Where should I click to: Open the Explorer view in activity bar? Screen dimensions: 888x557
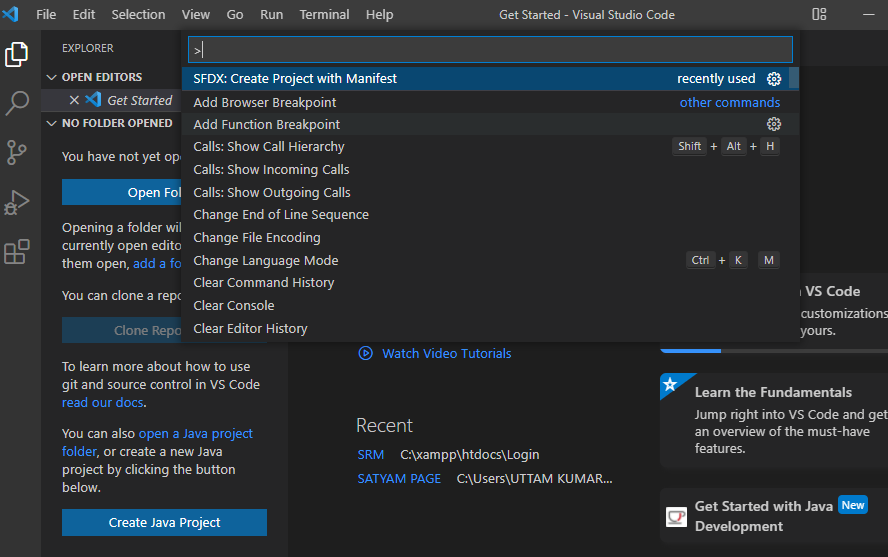click(16, 55)
